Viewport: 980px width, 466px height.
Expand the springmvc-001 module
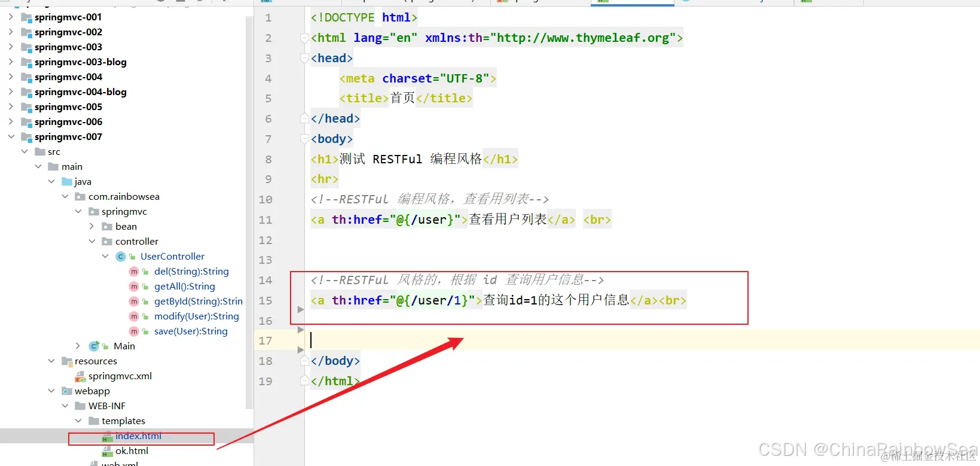pyautogui.click(x=11, y=17)
